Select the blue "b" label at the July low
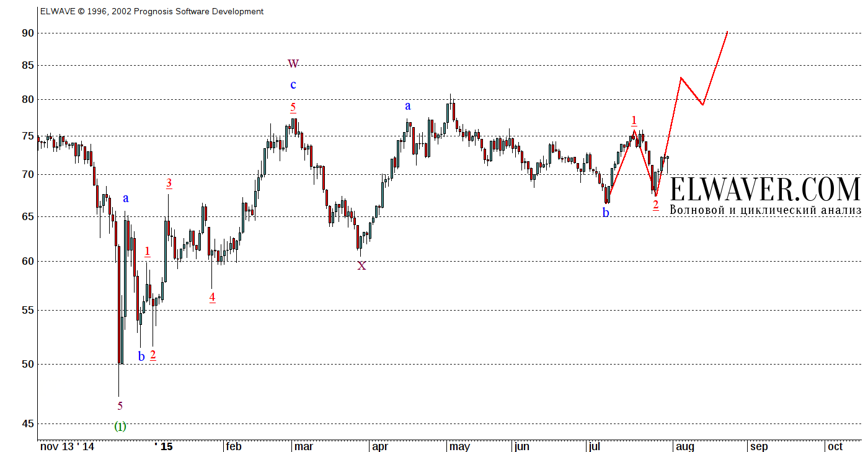The image size is (868, 452). (606, 212)
